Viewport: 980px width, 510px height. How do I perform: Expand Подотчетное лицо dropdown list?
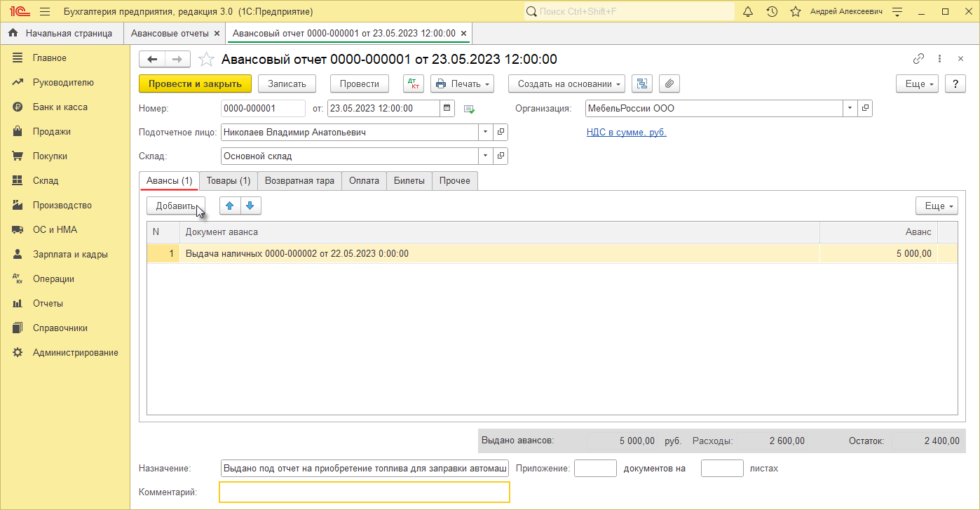point(485,132)
